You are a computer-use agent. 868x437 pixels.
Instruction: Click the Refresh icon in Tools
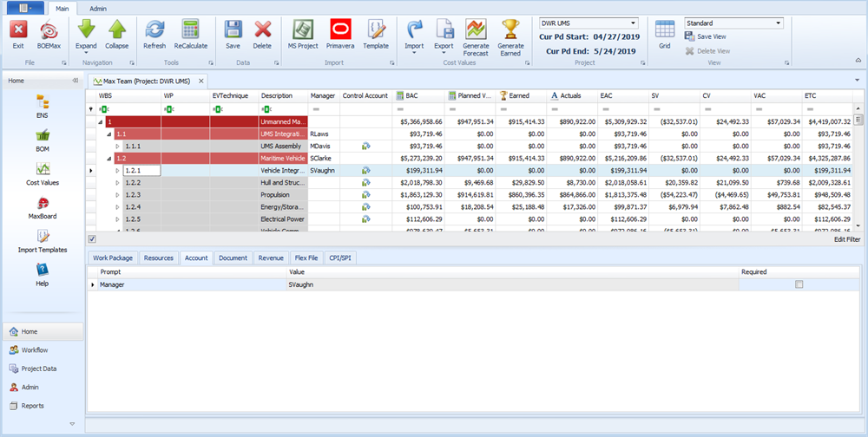pos(155,29)
